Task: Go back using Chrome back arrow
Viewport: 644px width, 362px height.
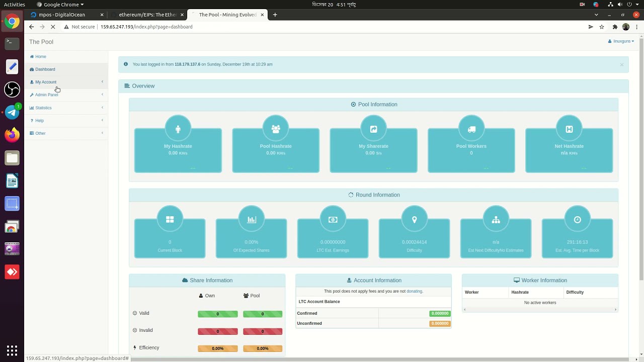Action: coord(32,27)
